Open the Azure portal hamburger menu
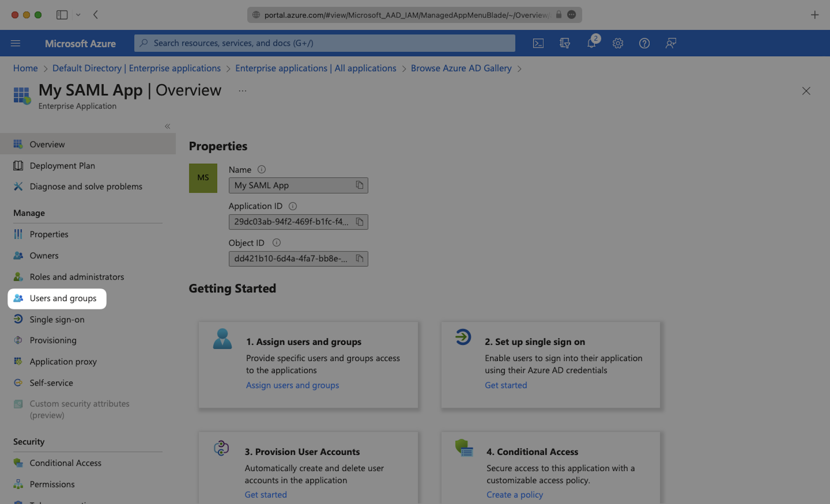The width and height of the screenshot is (830, 504). click(x=16, y=43)
